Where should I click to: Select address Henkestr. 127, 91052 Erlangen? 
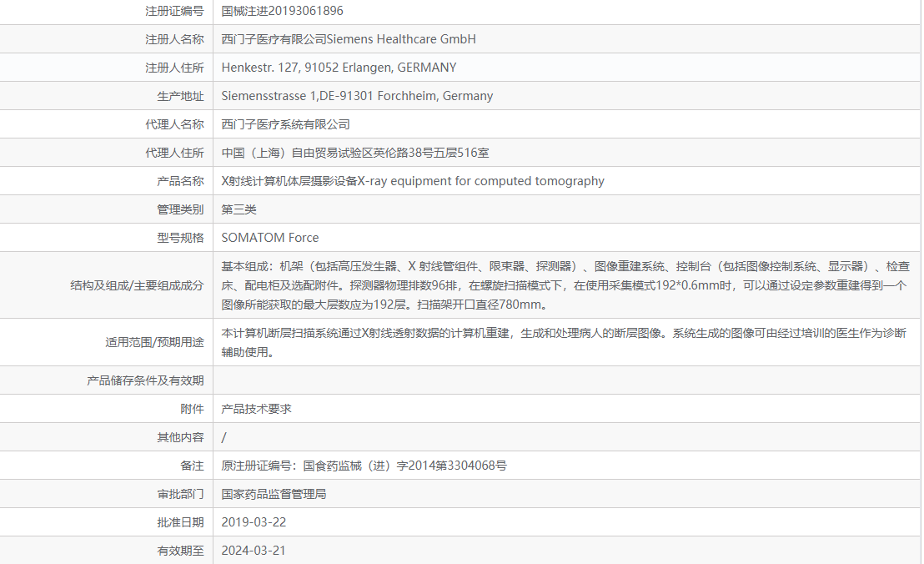(339, 68)
